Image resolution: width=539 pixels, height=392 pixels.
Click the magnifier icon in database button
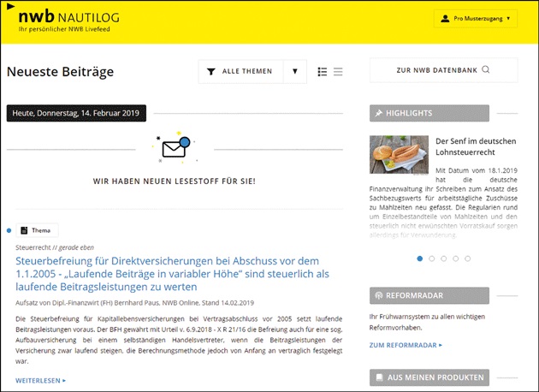[486, 70]
